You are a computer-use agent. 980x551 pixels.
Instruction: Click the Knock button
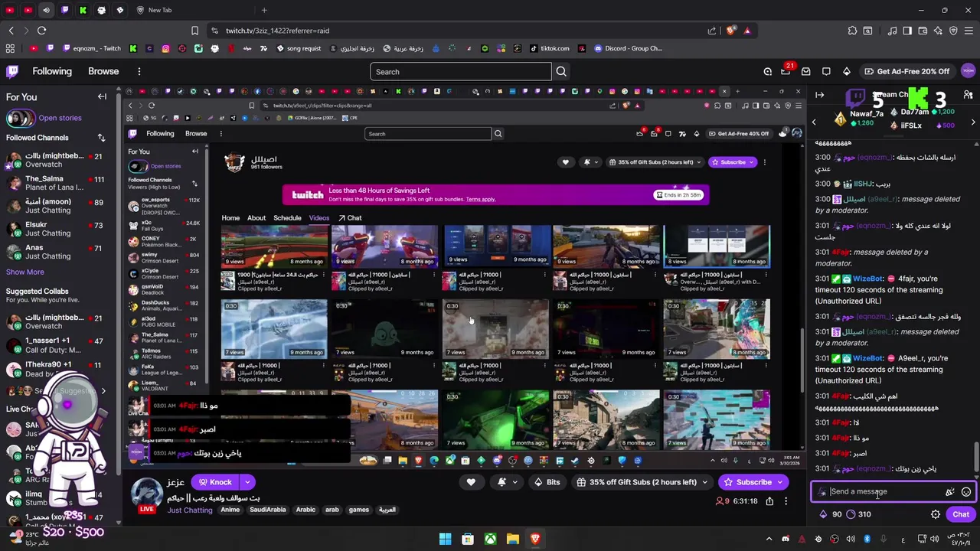pyautogui.click(x=214, y=482)
